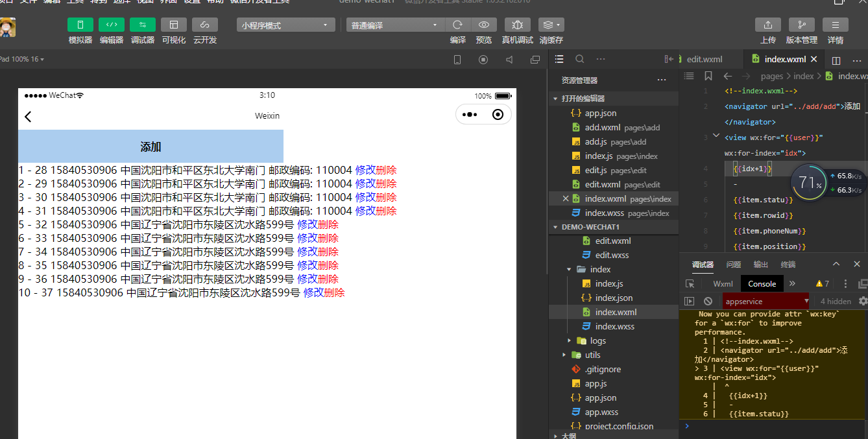This screenshot has height=439, width=868.
Task: Toggle the simulator (模拟器) panel button
Action: click(x=80, y=25)
